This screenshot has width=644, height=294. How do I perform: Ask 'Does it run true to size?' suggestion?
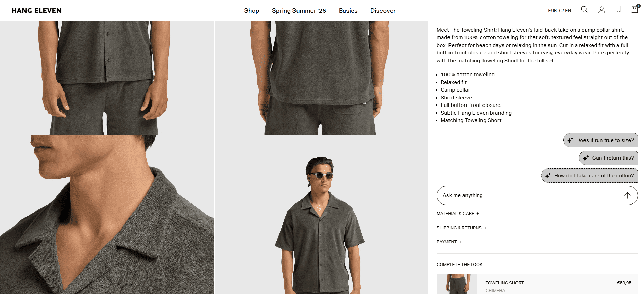600,140
